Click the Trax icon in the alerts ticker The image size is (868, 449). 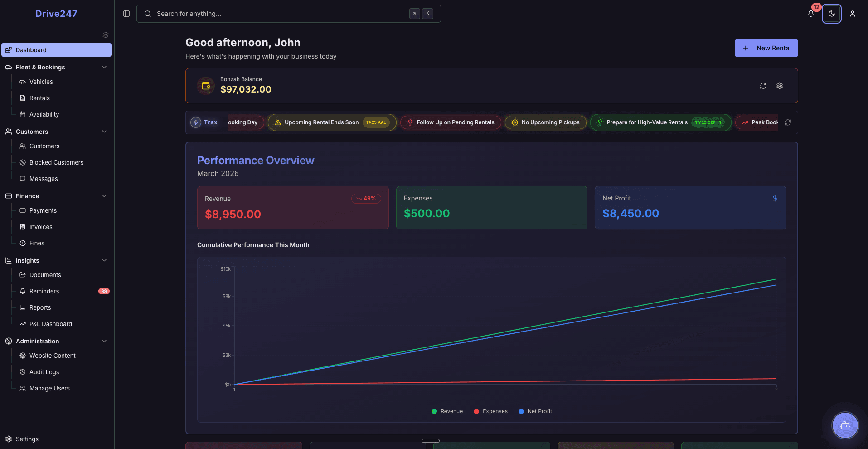196,122
